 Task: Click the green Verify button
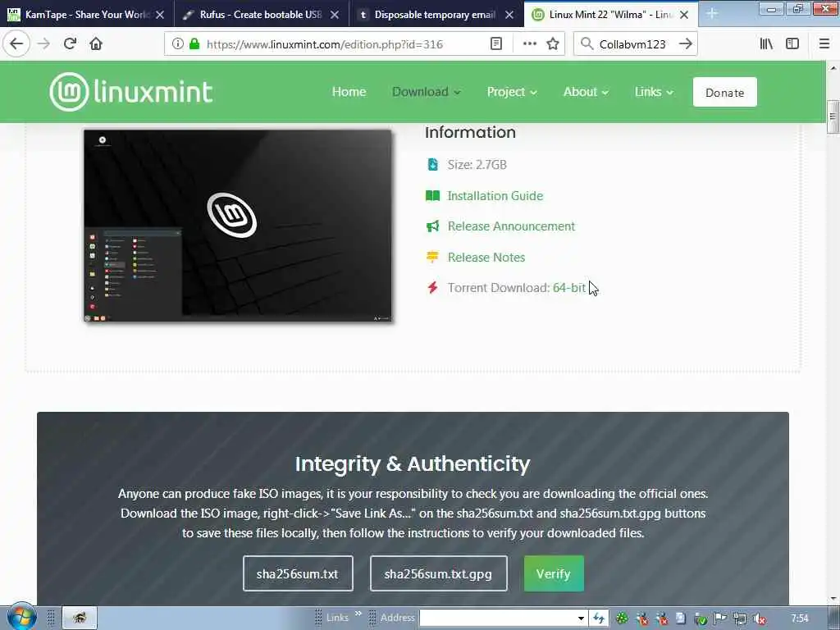pos(554,573)
